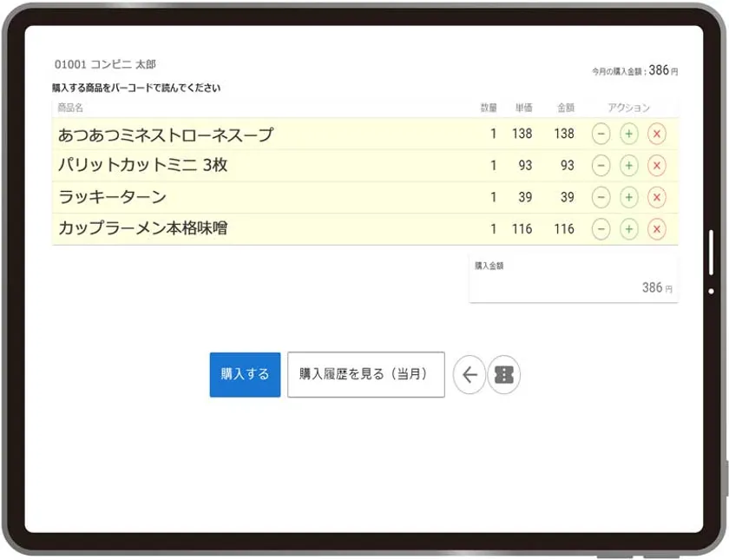Viewport: 729px width, 560px height.
Task: Click the user name 01001 コンビニ 太郎
Action: 105,65
